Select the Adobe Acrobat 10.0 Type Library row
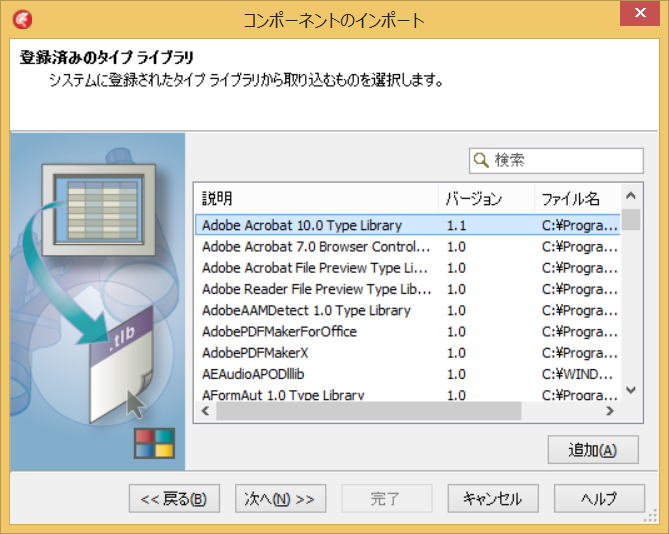Image resolution: width=669 pixels, height=534 pixels. pyautogui.click(x=407, y=225)
